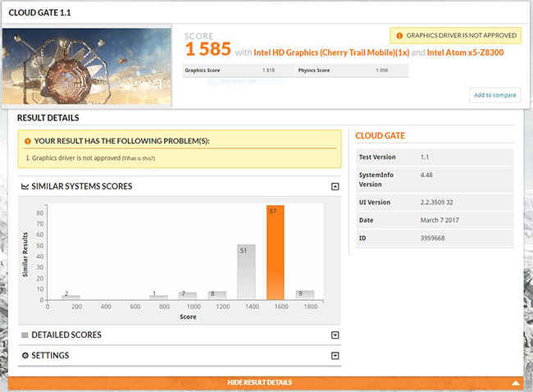Click the orange Cloud Gate panel heading
The image size is (533, 392).
[380, 135]
